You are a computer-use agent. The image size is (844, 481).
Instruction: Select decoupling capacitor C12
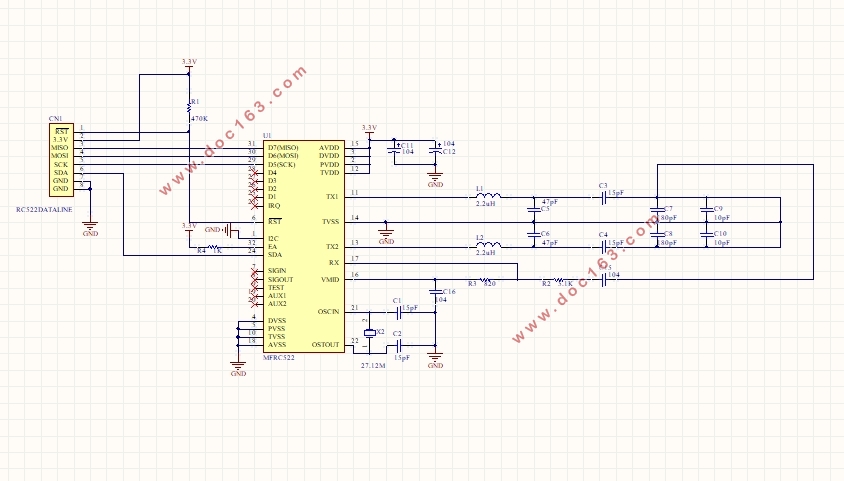(435, 151)
